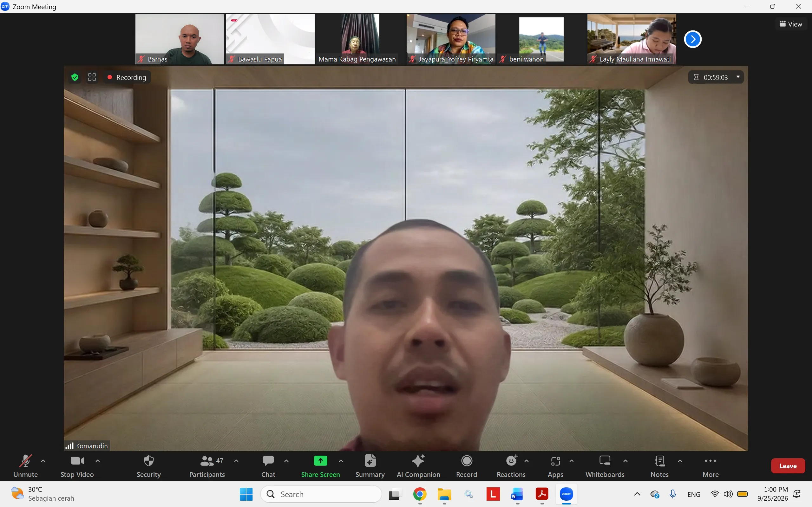Open the More options menu
This screenshot has width=812, height=507.
click(710, 466)
